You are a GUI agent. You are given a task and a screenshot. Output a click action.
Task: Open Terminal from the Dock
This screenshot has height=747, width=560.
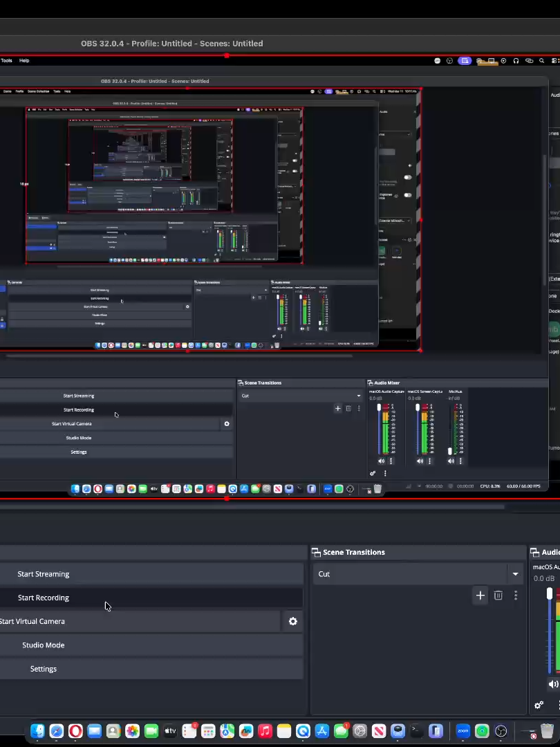(417, 731)
